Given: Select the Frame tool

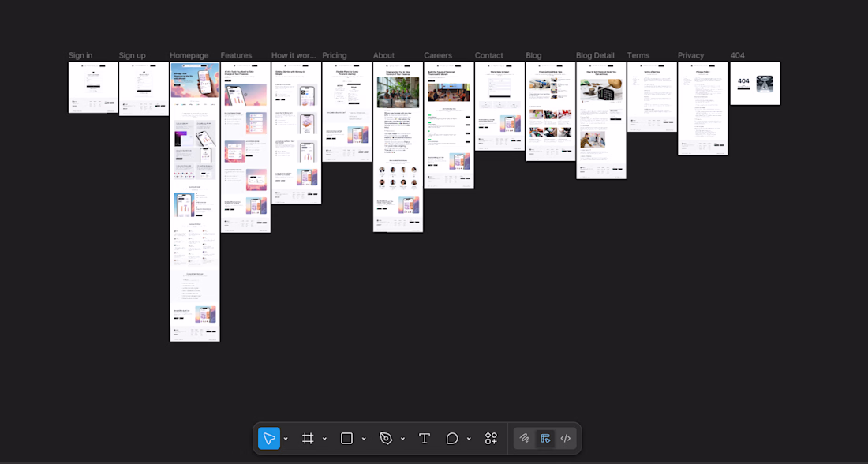Looking at the screenshot, I should 308,439.
